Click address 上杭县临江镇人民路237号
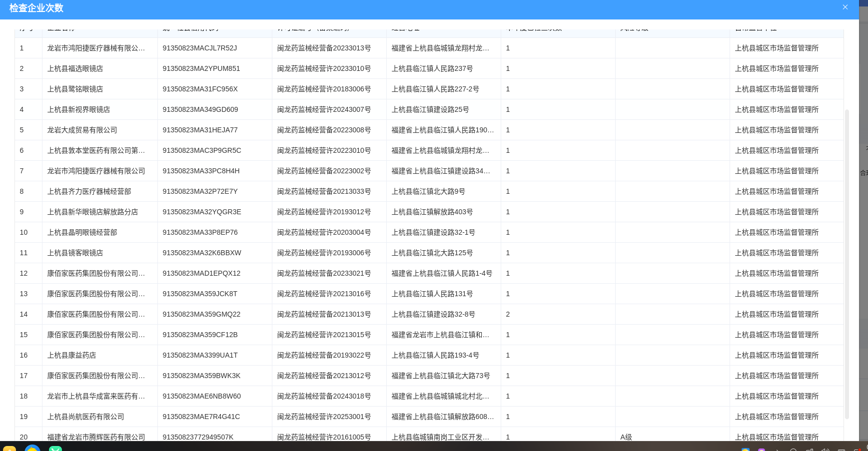The width and height of the screenshot is (868, 451). click(432, 68)
